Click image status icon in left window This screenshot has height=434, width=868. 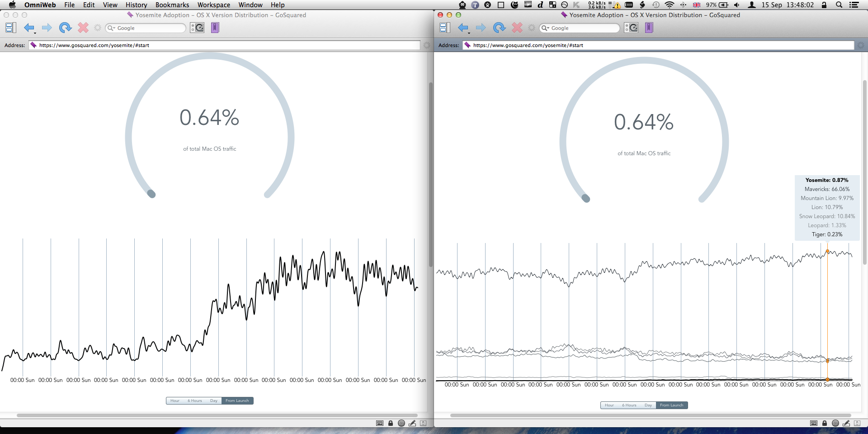click(380, 423)
